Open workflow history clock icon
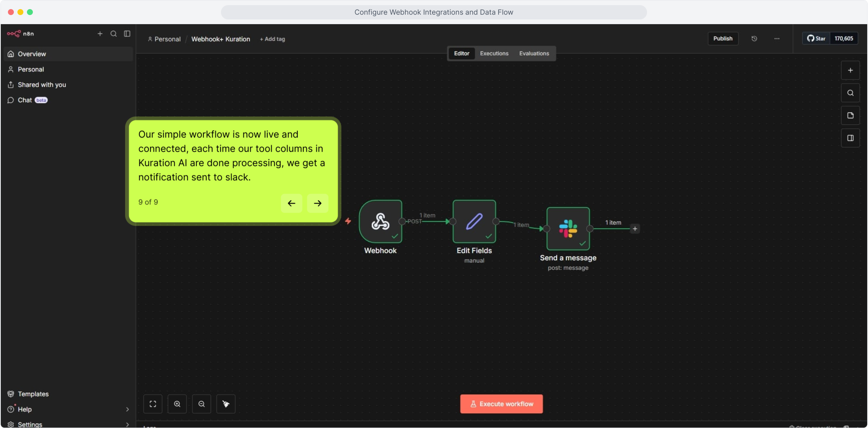 [754, 38]
